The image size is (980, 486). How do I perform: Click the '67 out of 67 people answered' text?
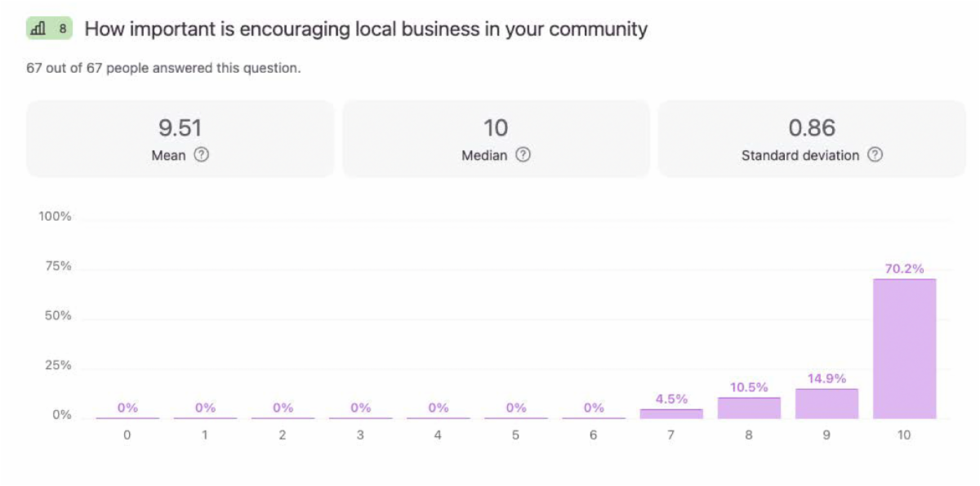(163, 69)
